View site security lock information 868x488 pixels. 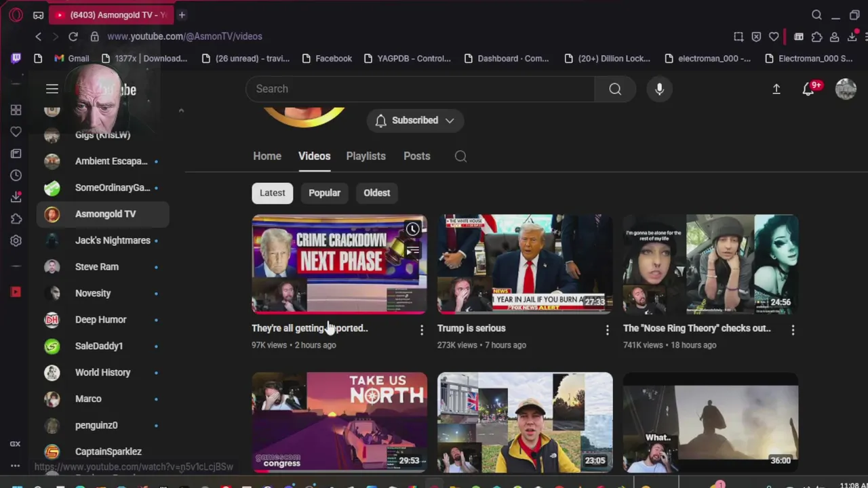pos(95,37)
